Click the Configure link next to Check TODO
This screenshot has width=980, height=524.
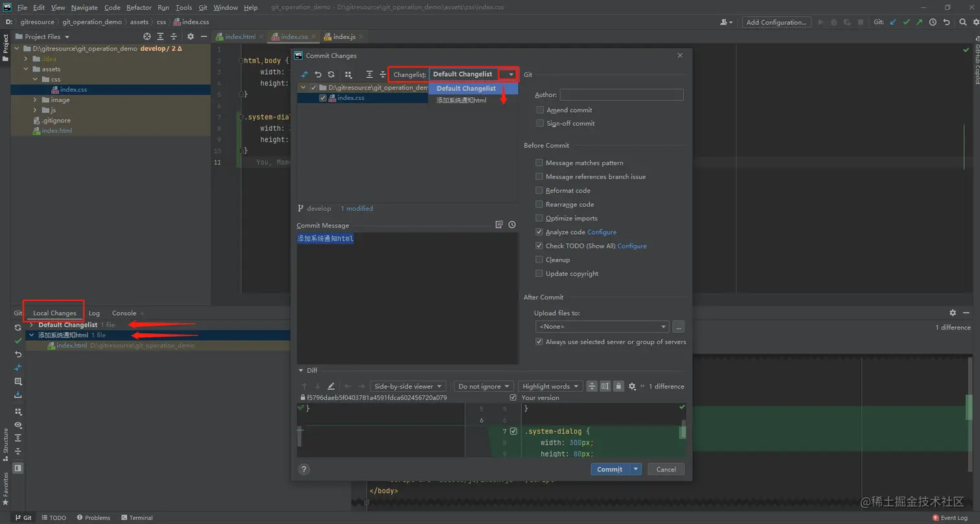pos(632,245)
